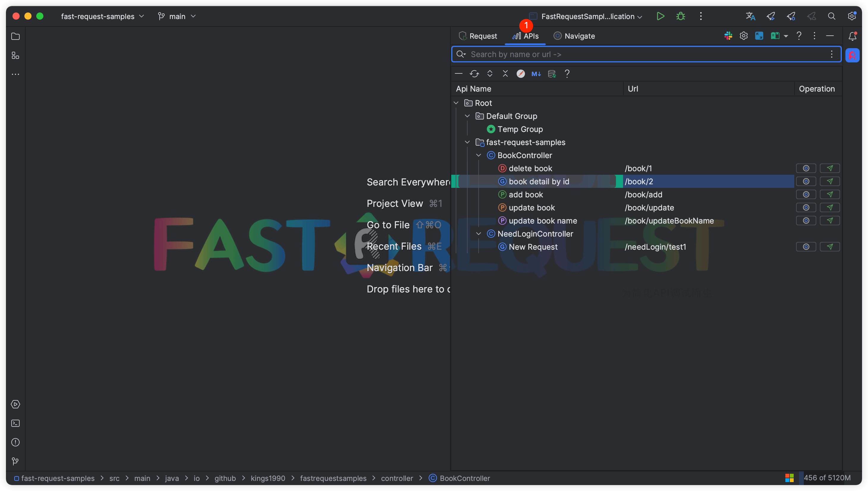Click the Debug bug icon
The height and width of the screenshot is (491, 868).
click(680, 16)
